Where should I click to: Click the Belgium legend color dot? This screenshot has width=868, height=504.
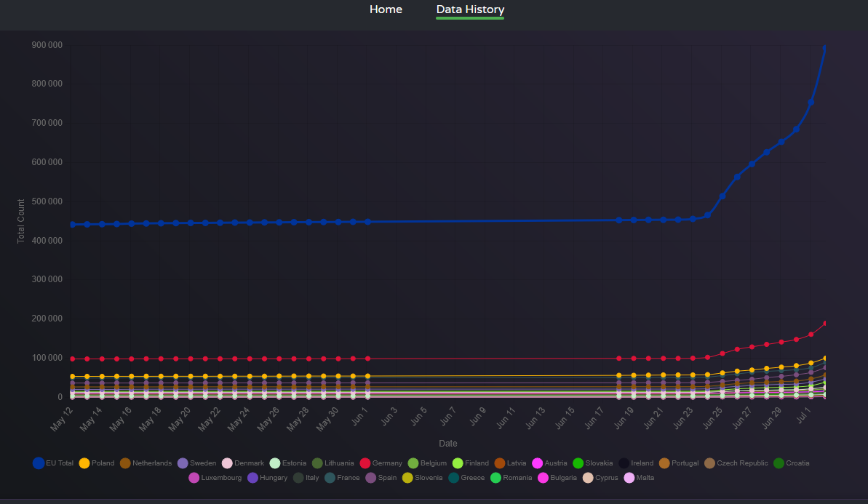pos(413,463)
